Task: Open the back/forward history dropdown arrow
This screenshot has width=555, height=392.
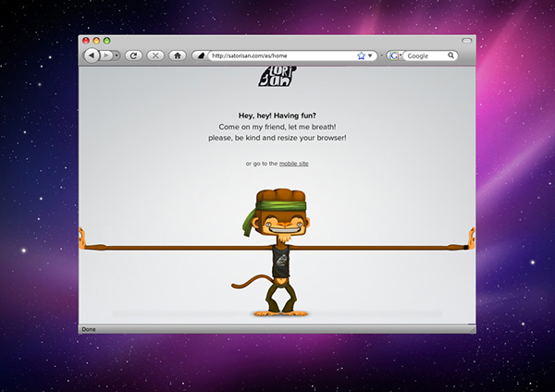Action: point(117,55)
